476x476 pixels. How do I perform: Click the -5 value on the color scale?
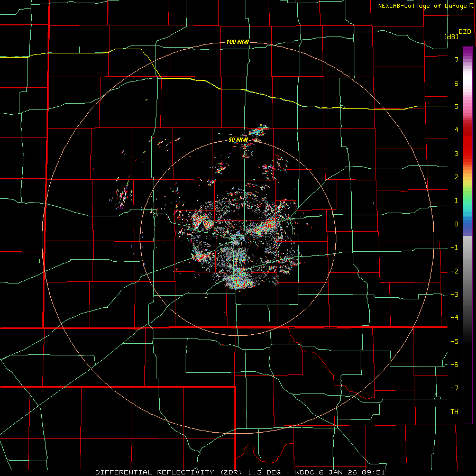pyautogui.click(x=454, y=342)
